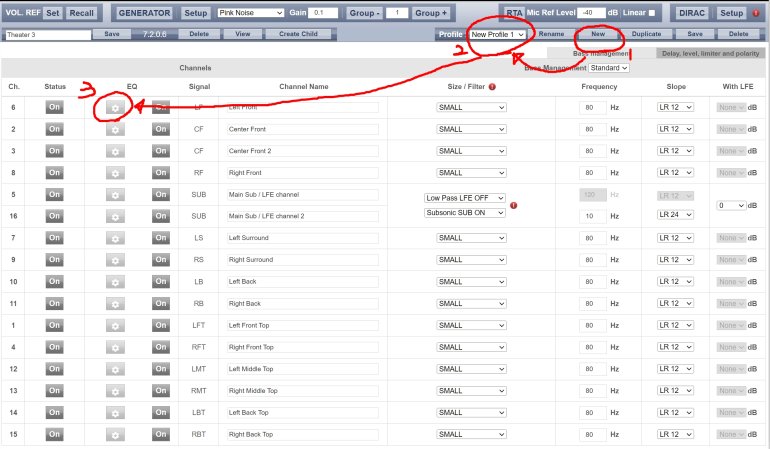Toggle EQ On for Center Front 2 channel
The width and height of the screenshot is (770, 449).
161,151
